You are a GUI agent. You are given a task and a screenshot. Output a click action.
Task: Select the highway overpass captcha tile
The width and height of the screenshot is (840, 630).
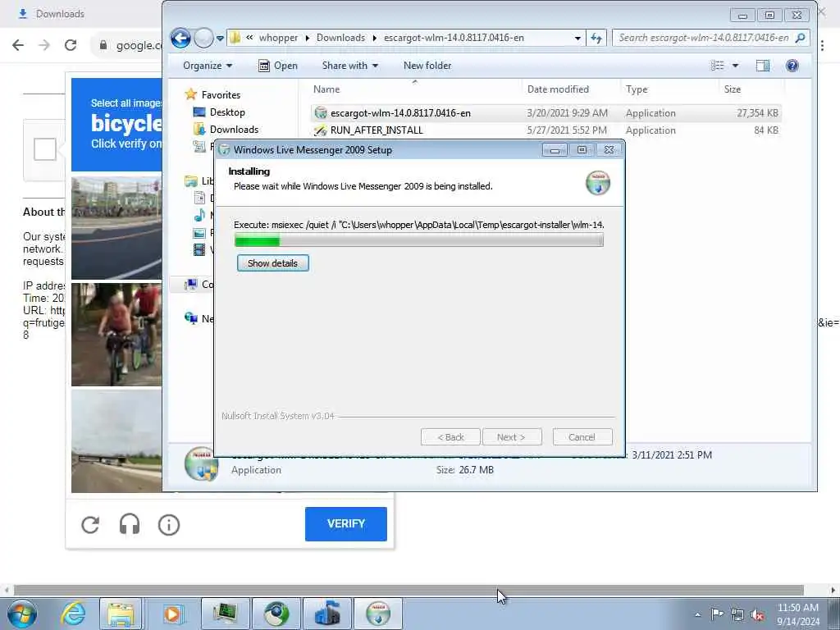116,441
